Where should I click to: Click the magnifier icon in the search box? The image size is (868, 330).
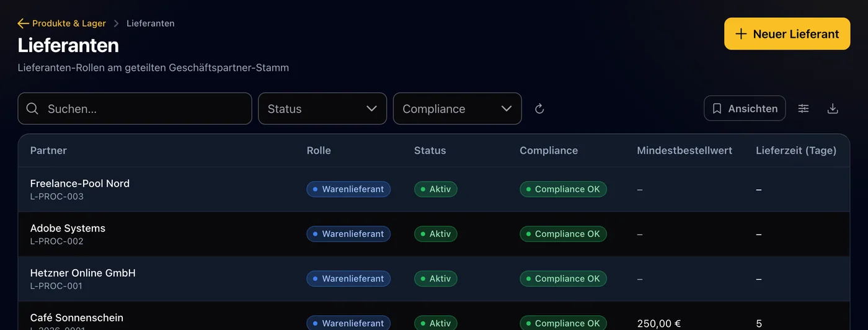point(33,109)
